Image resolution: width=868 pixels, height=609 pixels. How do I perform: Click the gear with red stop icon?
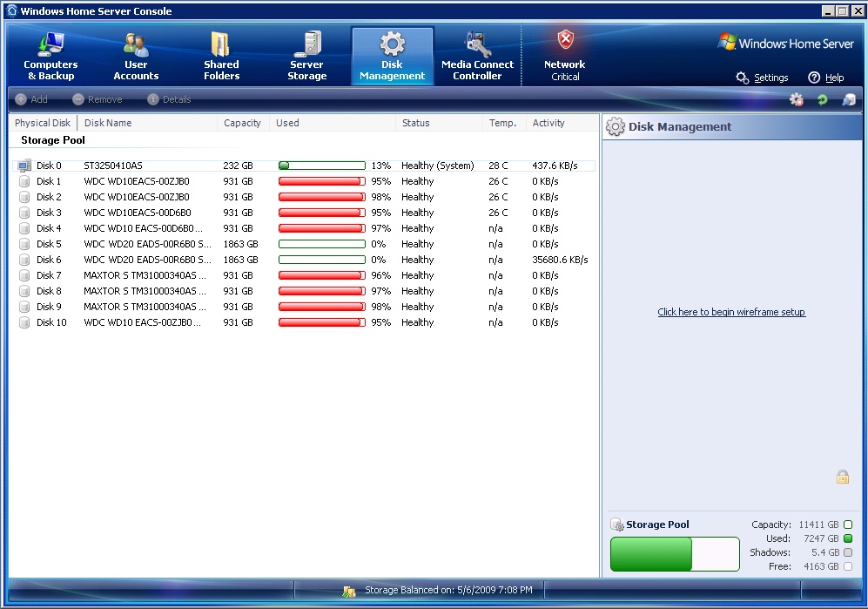point(796,100)
